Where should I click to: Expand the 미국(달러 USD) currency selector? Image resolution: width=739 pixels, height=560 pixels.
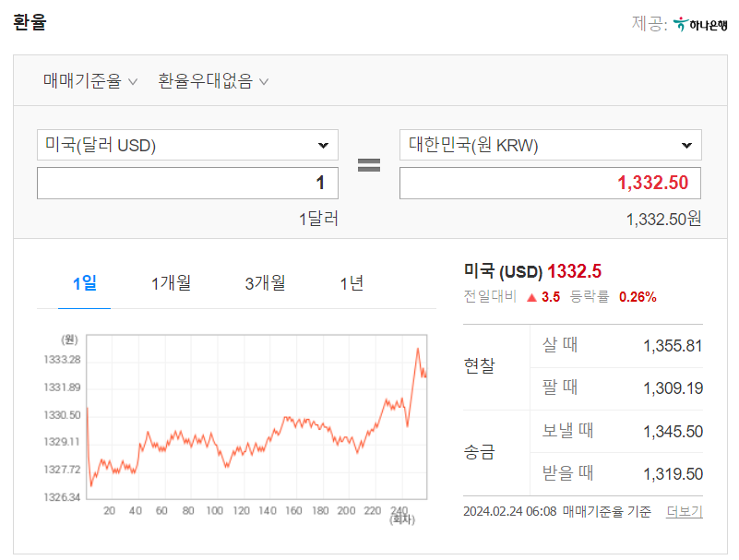187,145
